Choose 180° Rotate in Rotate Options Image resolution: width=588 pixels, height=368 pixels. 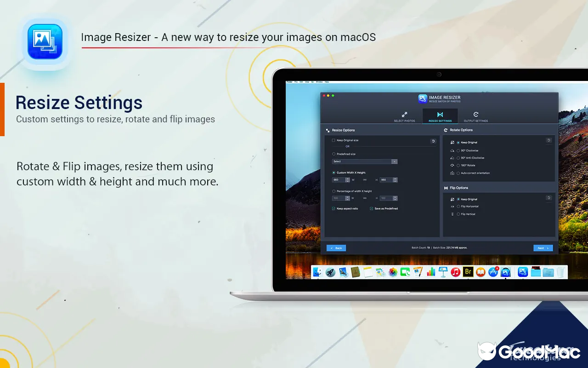(x=458, y=166)
